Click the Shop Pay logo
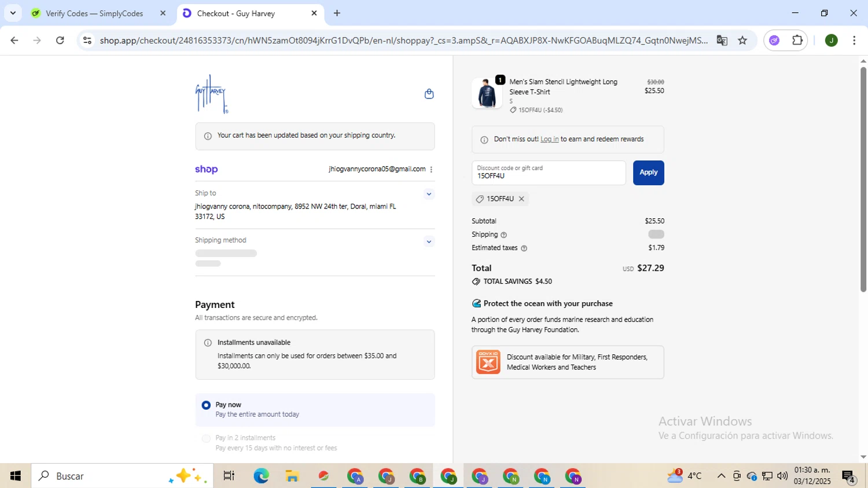Screen dimensions: 868x488 [206, 169]
